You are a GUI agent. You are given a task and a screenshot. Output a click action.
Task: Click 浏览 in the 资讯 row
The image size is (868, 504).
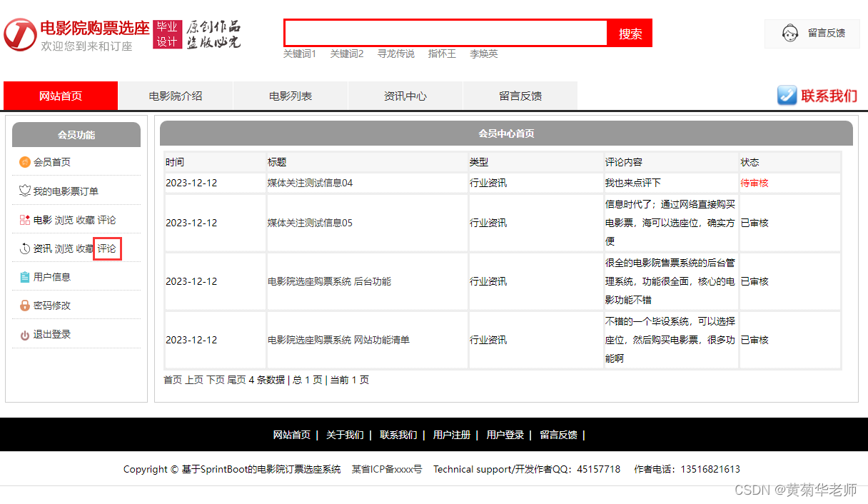[x=64, y=248]
